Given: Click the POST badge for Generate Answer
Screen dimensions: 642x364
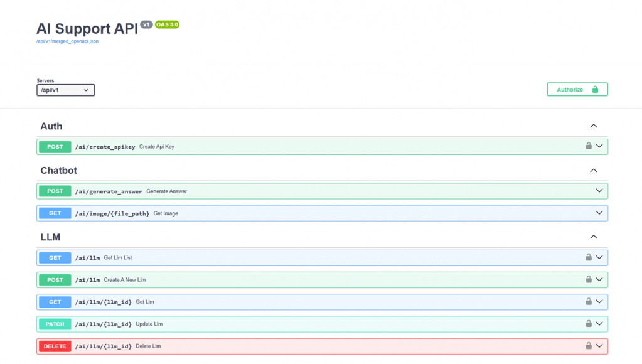Looking at the screenshot, I should point(55,191).
